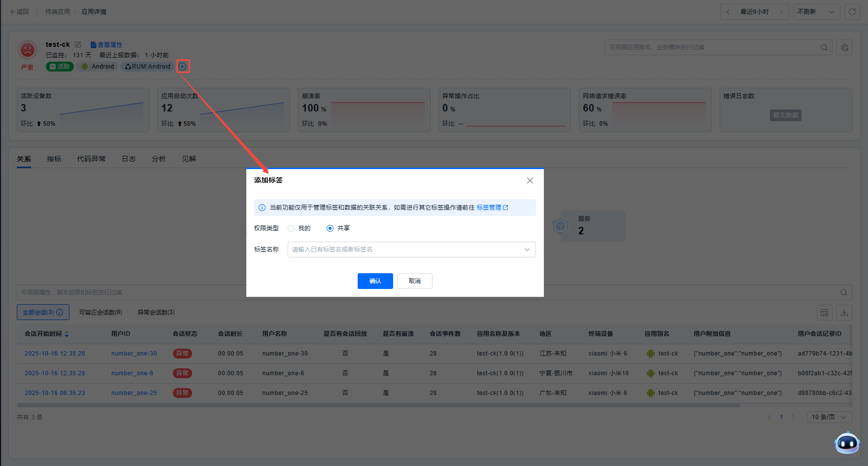Select the 共享 permission radio button
This screenshot has width=868, height=466.
[x=330, y=228]
